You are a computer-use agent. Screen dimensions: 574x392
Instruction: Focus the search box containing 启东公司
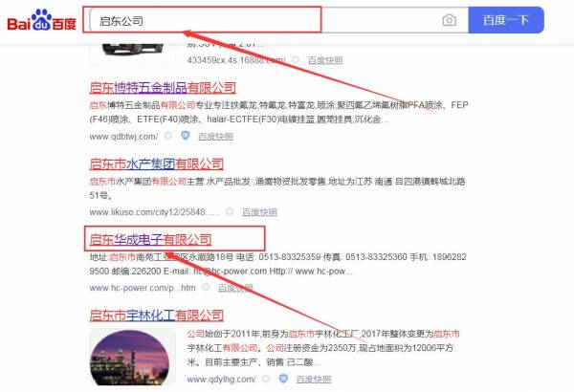tap(258, 20)
